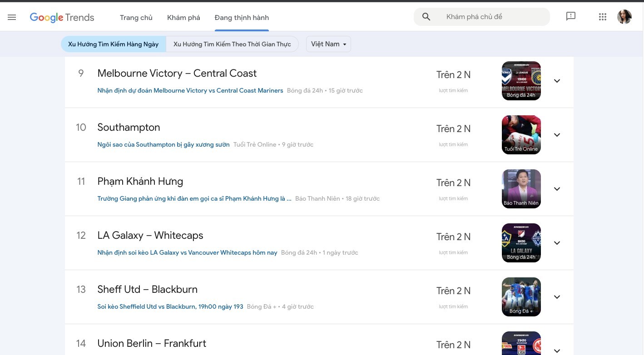
Task: Expand the Melbourne Victory – Central Coast row
Action: [557, 81]
